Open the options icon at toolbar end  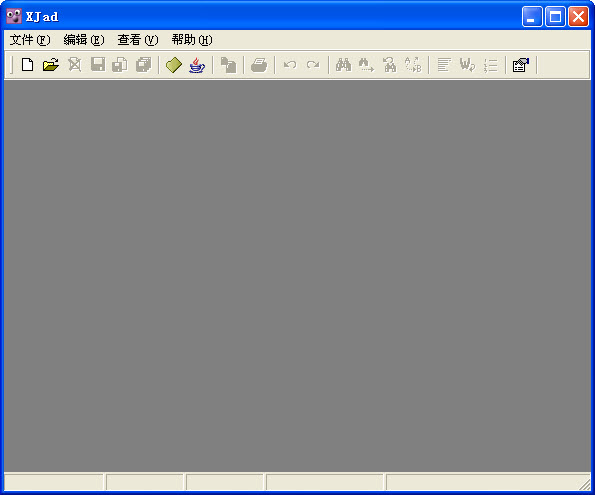click(x=521, y=65)
